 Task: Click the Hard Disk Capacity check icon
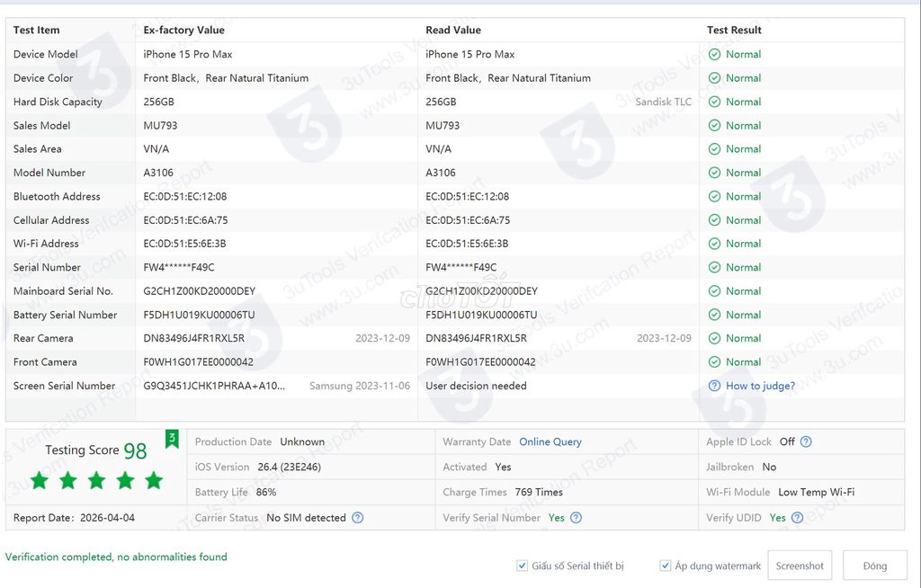point(714,102)
